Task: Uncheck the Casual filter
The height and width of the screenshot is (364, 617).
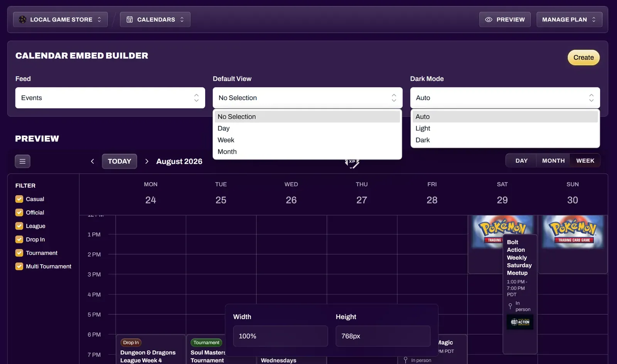Action: click(x=19, y=199)
